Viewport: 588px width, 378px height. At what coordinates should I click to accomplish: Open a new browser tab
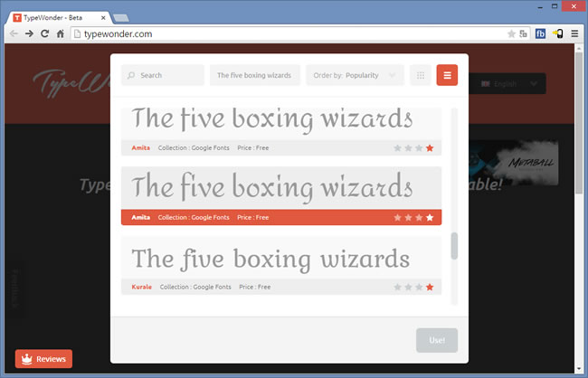(120, 14)
